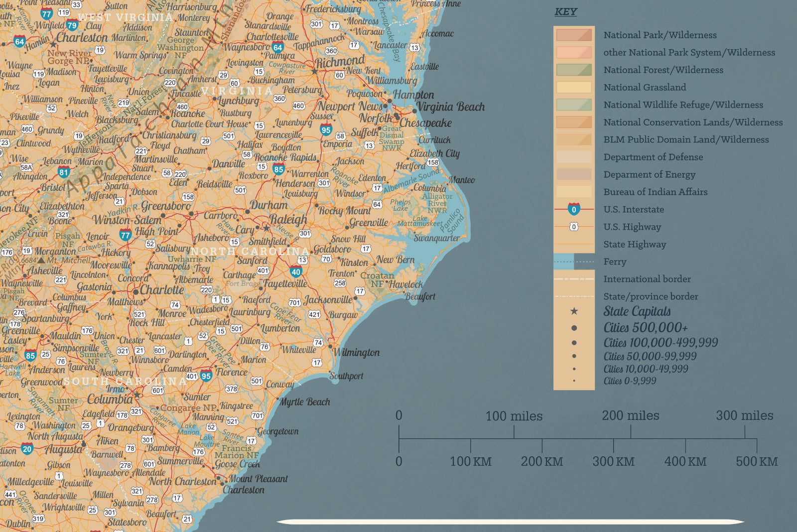Viewport: 797px width, 532px height.
Task: Click the U.S. Interstate shield in the key
Action: tap(574, 209)
